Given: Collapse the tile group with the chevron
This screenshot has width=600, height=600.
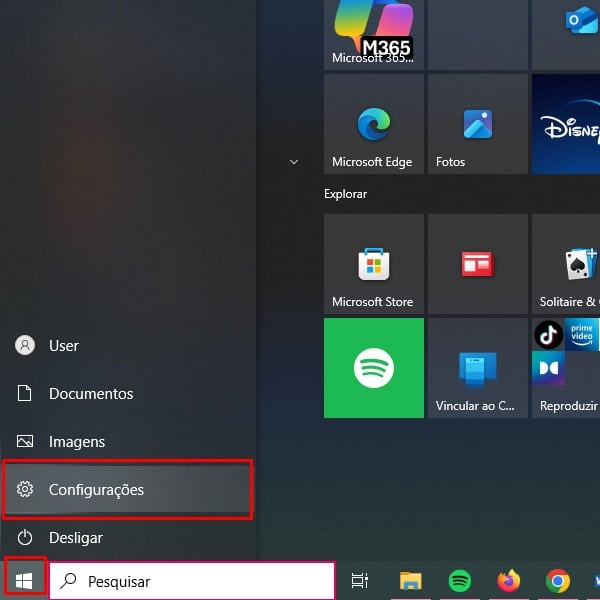Looking at the screenshot, I should click(x=294, y=162).
